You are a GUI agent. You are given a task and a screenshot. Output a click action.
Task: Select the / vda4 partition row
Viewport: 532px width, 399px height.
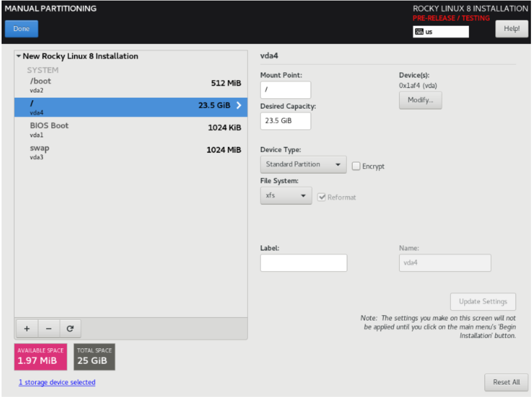131,107
